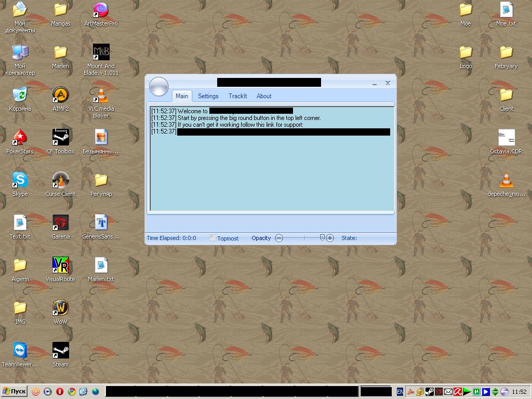Switch to the Settings tab
Viewport: 532px width, 399px height.
point(208,96)
